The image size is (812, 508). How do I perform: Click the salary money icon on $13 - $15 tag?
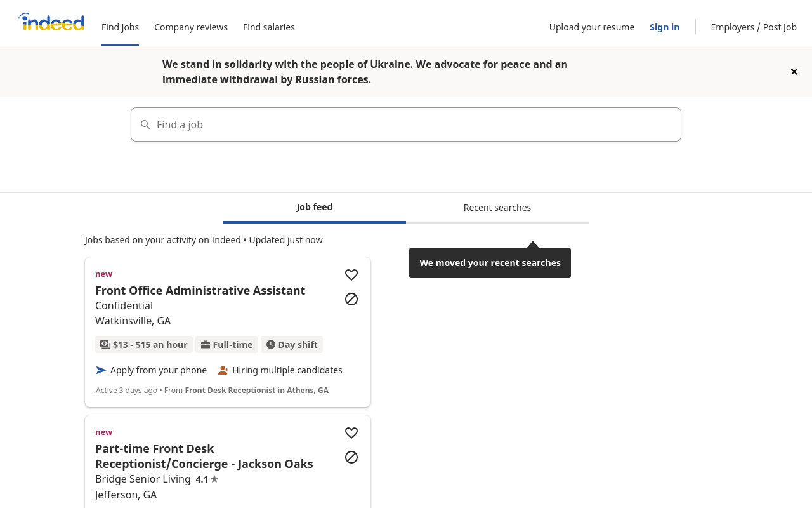(x=105, y=344)
